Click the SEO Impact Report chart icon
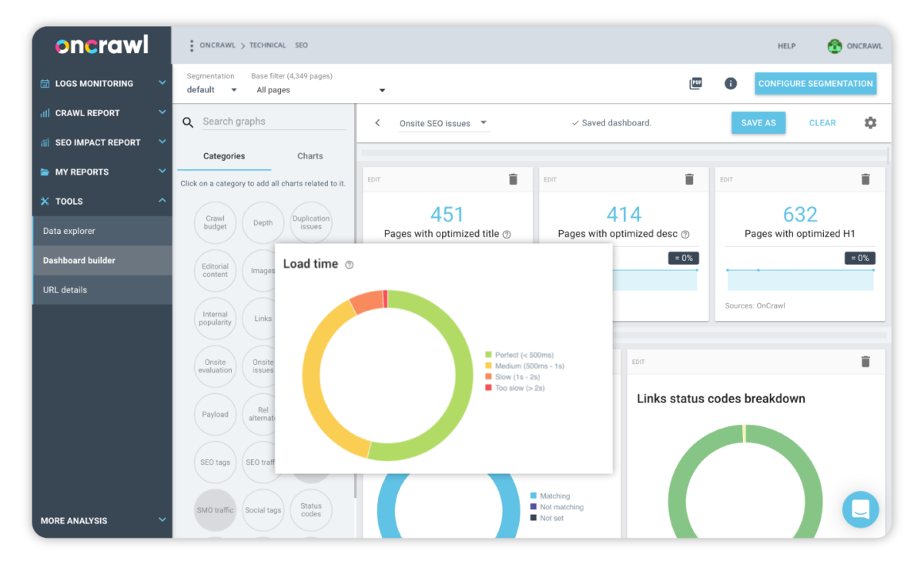This screenshot has width=924, height=564. click(x=45, y=142)
